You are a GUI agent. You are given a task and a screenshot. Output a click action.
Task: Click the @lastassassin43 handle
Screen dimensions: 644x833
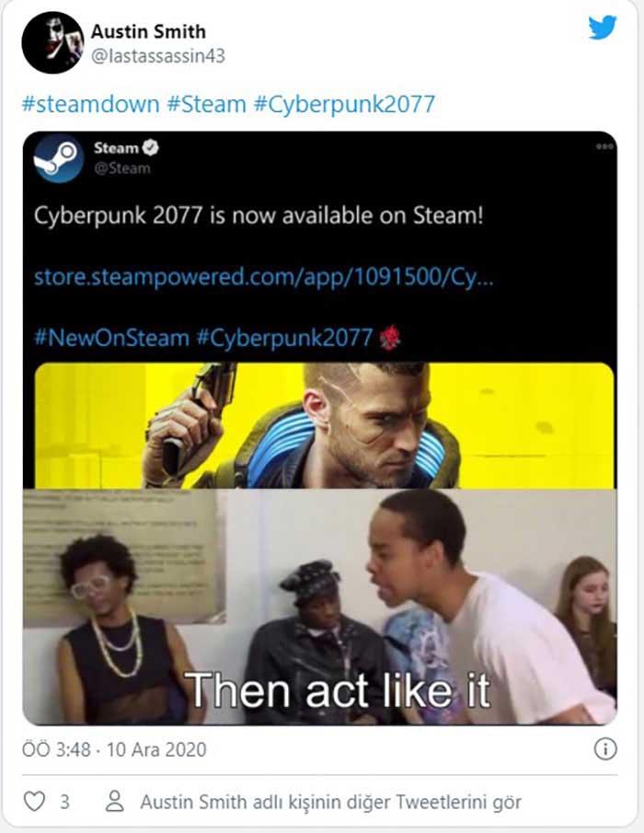click(x=158, y=56)
